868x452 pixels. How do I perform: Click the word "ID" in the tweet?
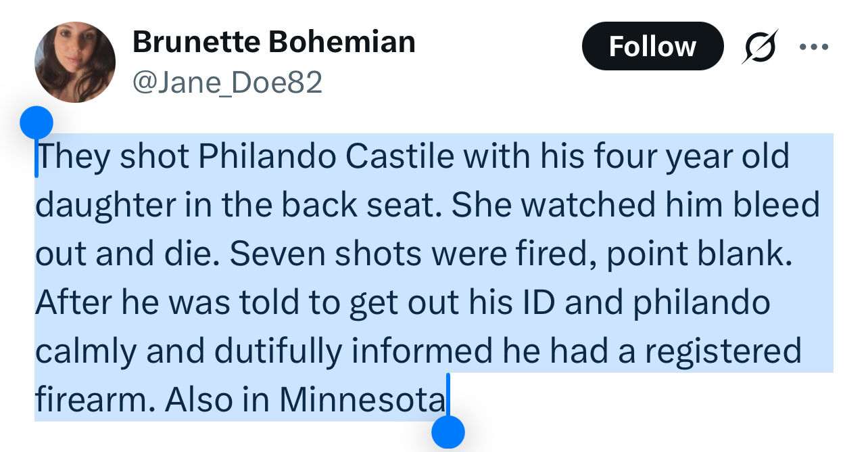[538, 303]
